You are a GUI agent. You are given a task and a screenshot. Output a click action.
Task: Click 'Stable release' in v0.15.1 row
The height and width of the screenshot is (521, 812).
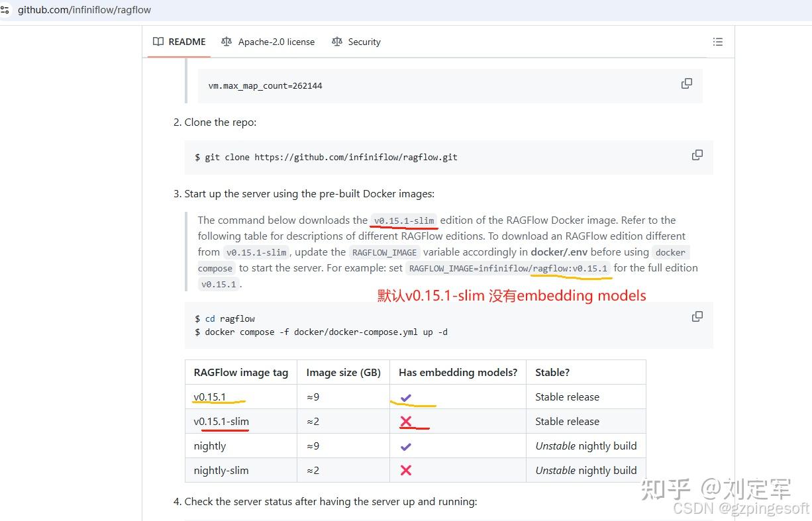point(567,397)
